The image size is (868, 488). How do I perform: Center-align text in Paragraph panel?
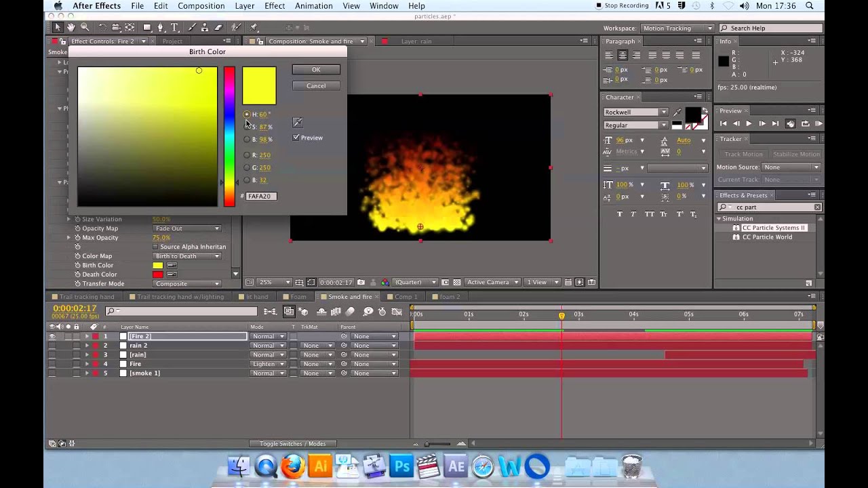pos(623,55)
